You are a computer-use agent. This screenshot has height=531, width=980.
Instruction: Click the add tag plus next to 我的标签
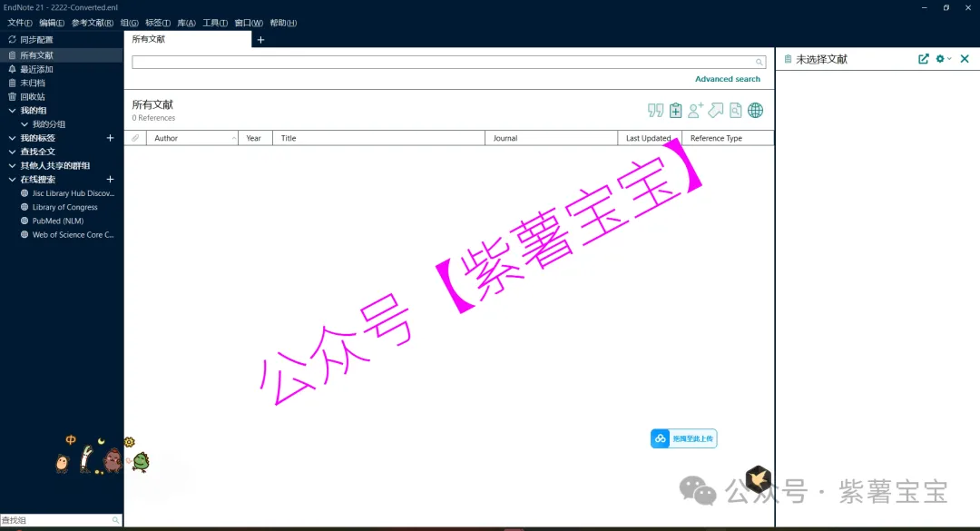click(111, 138)
